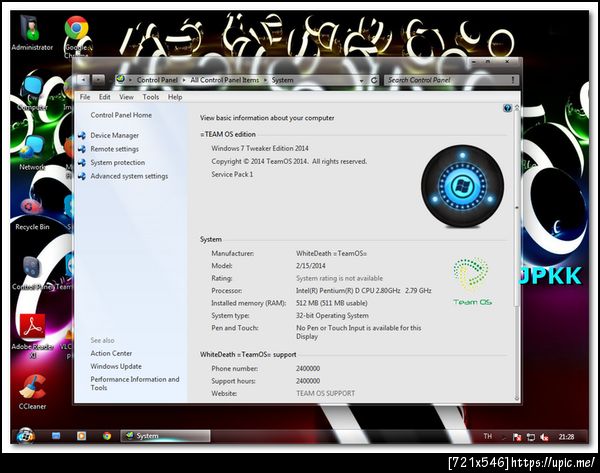Viewport: 600px width, 473px height.
Task: Open the Action Center link
Action: (111, 353)
